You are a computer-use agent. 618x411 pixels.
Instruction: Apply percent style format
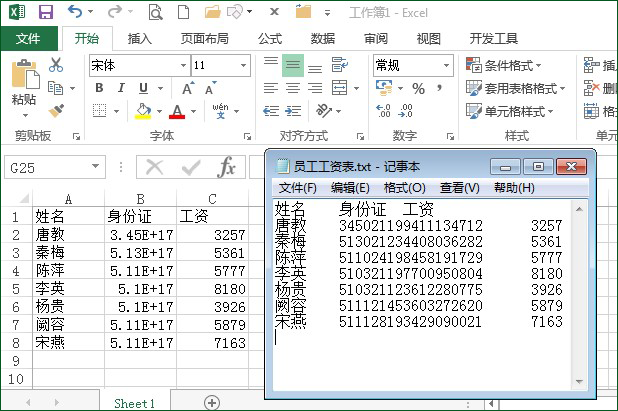[x=418, y=88]
